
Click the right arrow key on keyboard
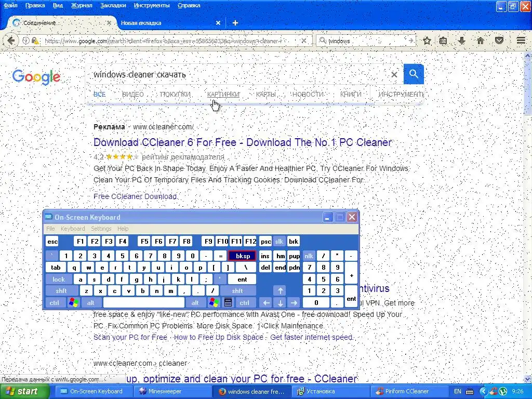click(x=294, y=303)
